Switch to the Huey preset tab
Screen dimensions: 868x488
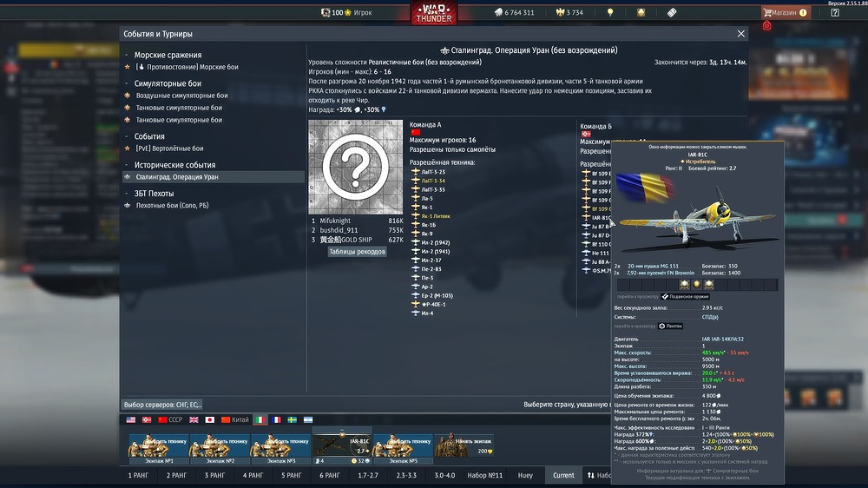point(525,475)
